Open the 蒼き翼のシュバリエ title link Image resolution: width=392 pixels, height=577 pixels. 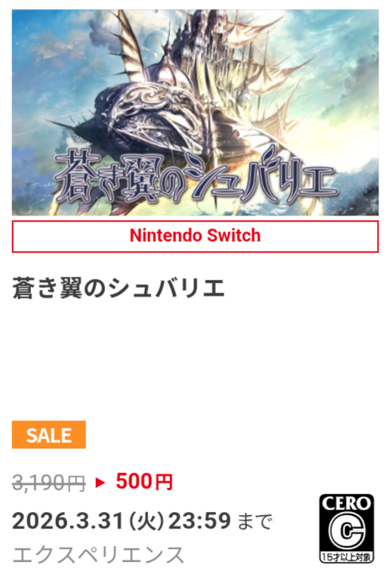(119, 288)
